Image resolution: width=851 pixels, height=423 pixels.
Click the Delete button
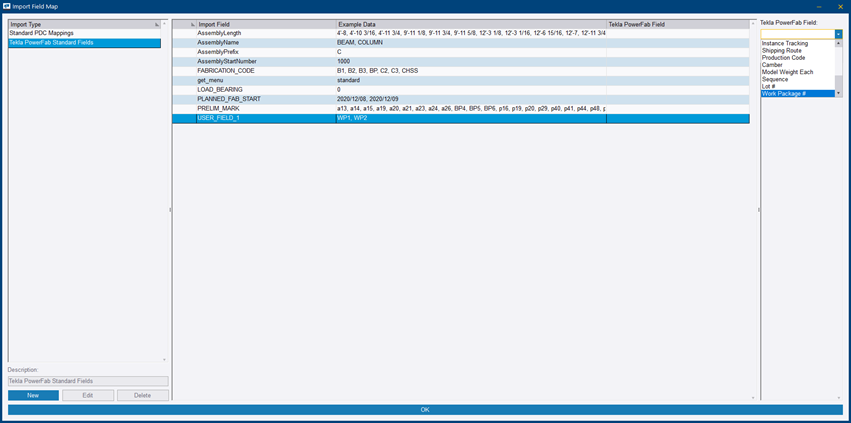tap(143, 395)
